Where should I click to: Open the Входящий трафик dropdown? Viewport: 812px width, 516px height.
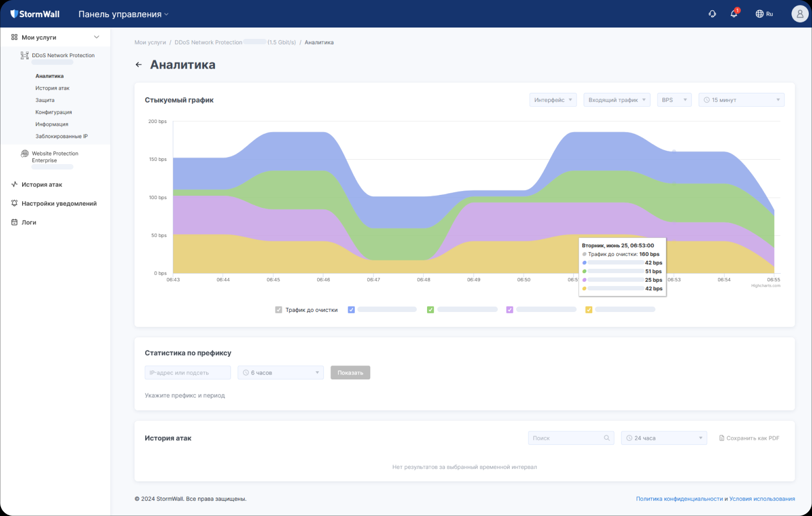pos(617,100)
